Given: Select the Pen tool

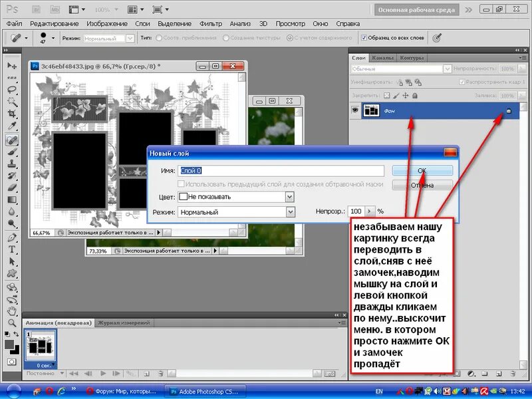Looking at the screenshot, I should (x=12, y=237).
